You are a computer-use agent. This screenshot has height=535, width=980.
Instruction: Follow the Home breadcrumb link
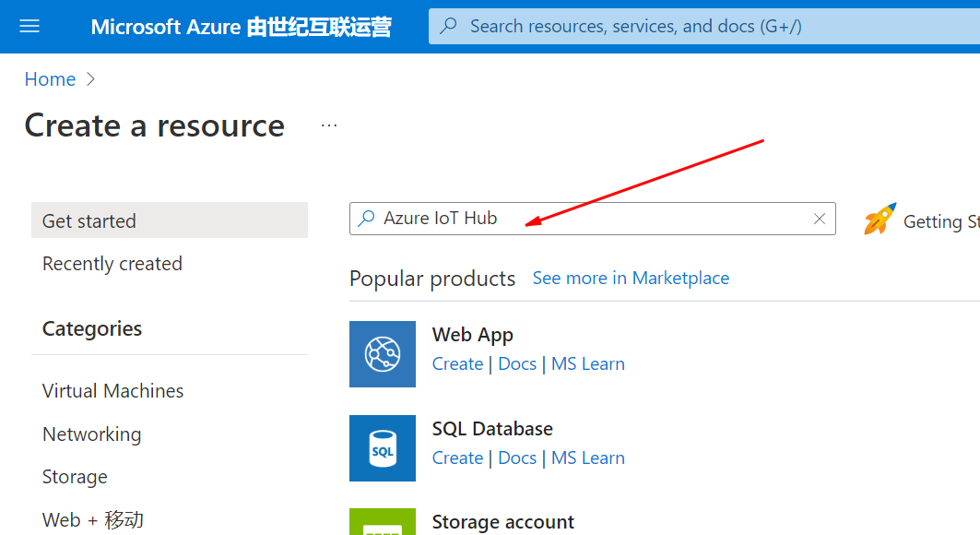click(x=50, y=79)
